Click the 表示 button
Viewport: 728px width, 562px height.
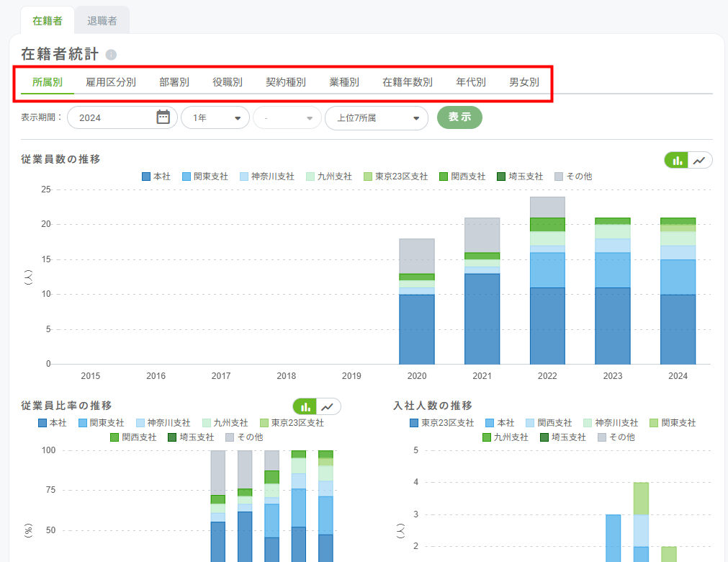point(459,117)
